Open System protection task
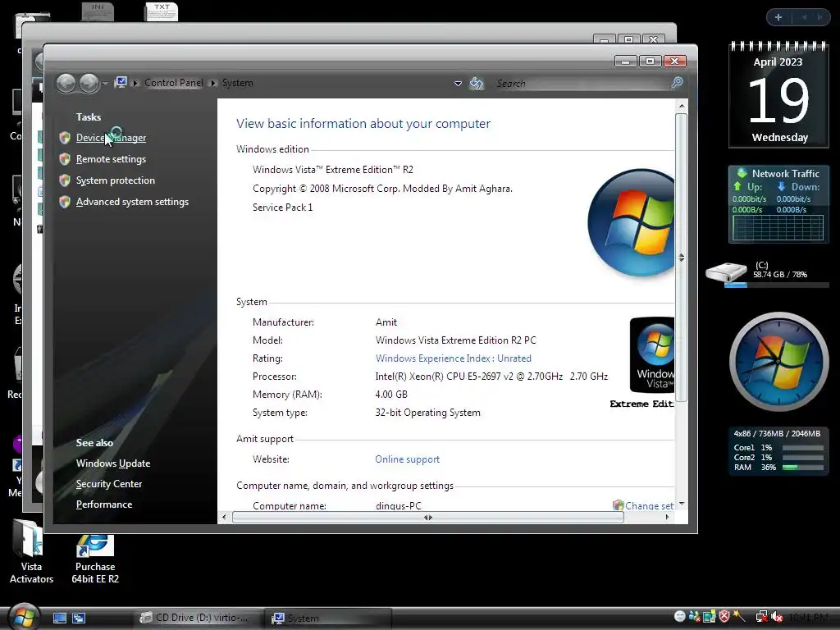The height and width of the screenshot is (630, 840). click(x=115, y=180)
